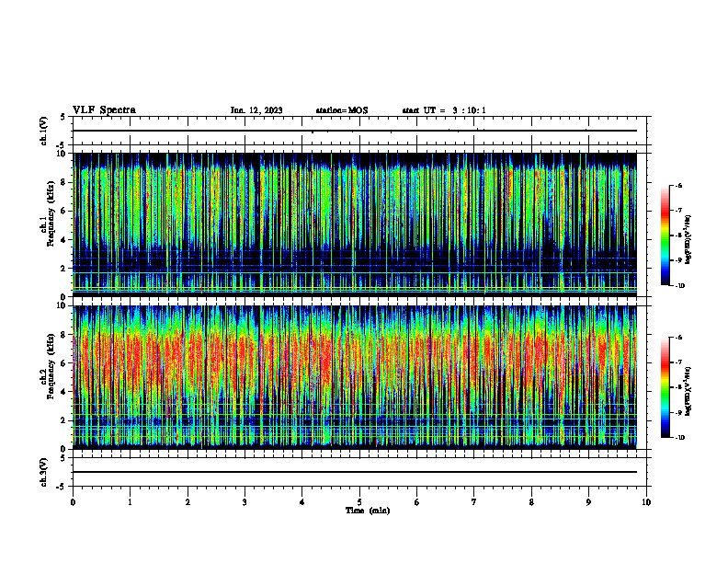
Task: Click the ch.1 colorbar 'log(PSD)' label
Action: coord(688,240)
